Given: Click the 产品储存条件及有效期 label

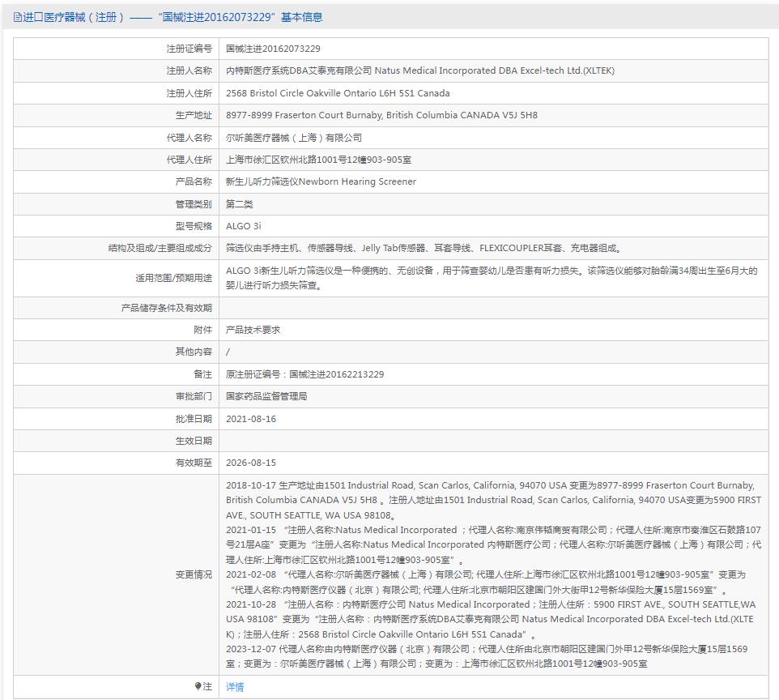Looking at the screenshot, I should click(167, 308).
